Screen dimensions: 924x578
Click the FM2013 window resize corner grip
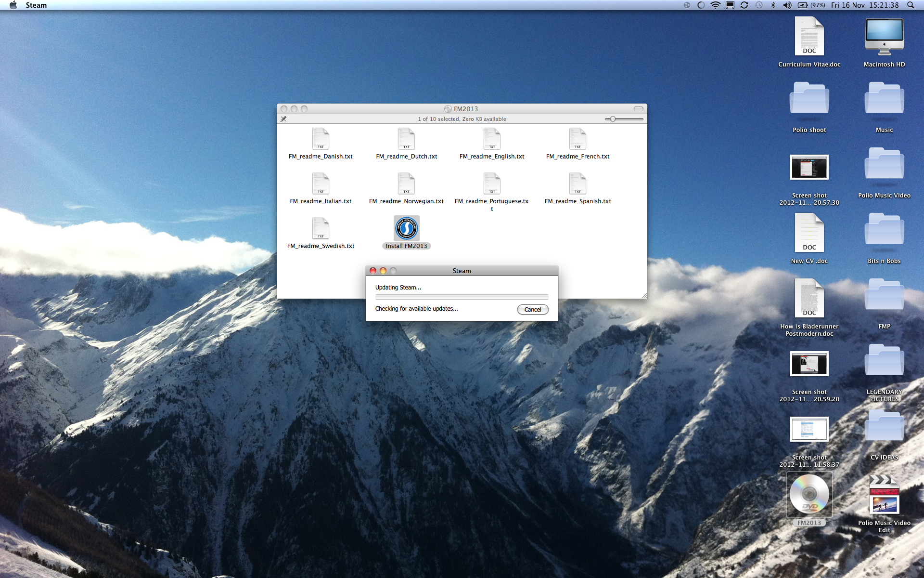click(x=644, y=295)
